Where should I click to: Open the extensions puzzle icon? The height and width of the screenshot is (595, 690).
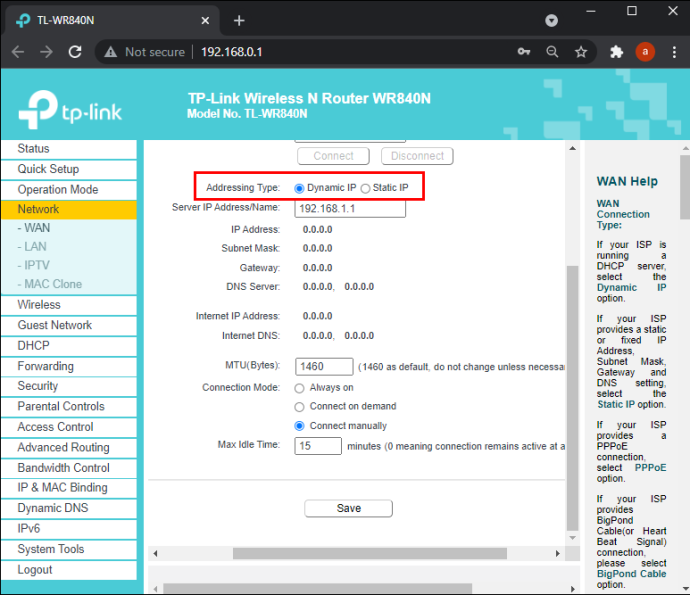tap(617, 52)
